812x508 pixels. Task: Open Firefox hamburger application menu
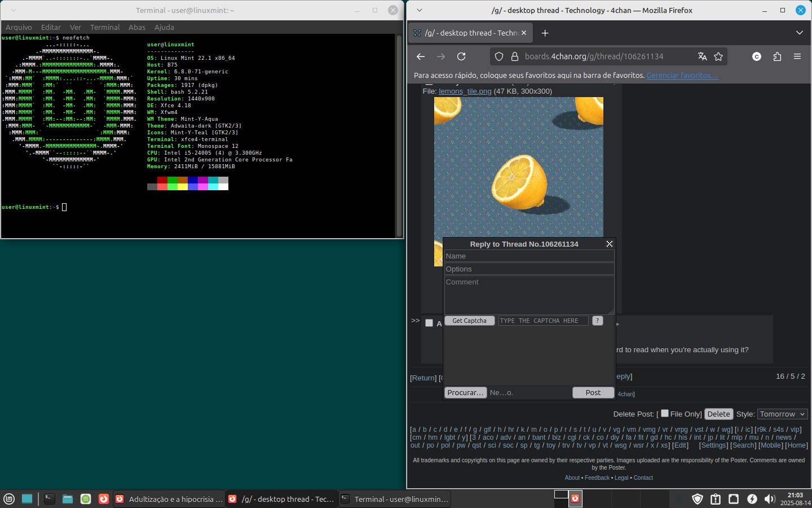pos(797,56)
